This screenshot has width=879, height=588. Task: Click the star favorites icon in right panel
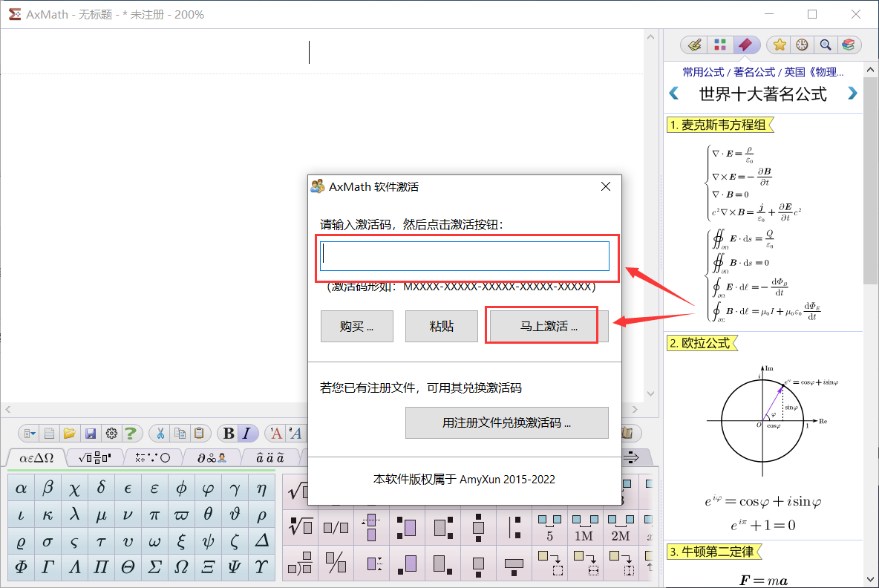pyautogui.click(x=780, y=45)
